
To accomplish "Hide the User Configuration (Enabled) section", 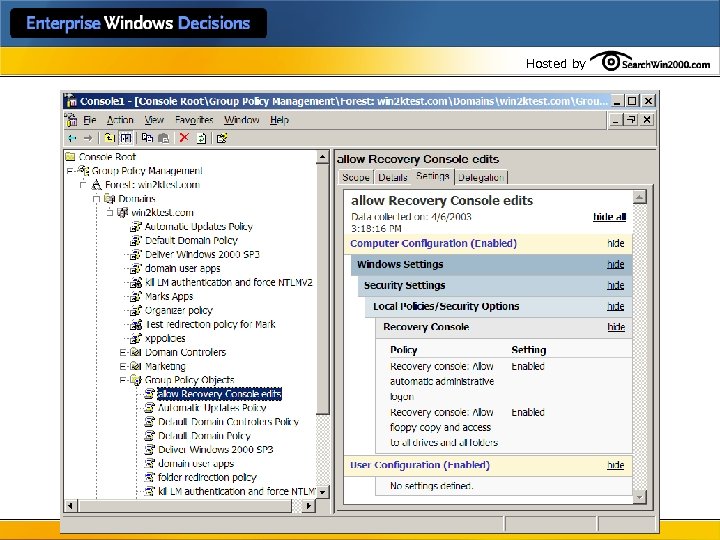I will (615, 465).
